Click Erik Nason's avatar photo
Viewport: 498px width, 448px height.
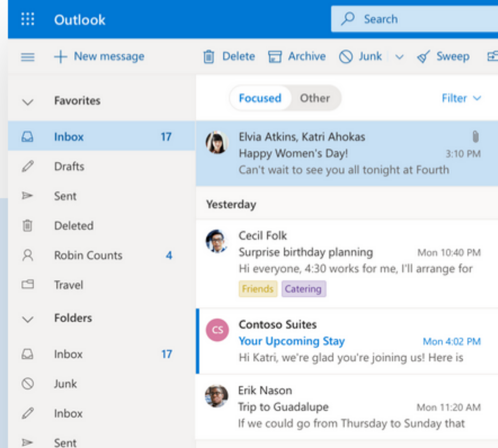(217, 396)
